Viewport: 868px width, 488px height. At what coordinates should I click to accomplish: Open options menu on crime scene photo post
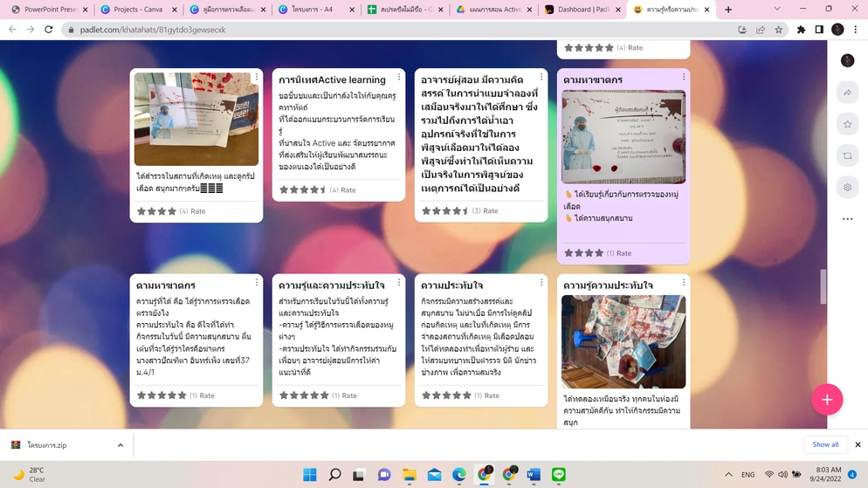(257, 77)
